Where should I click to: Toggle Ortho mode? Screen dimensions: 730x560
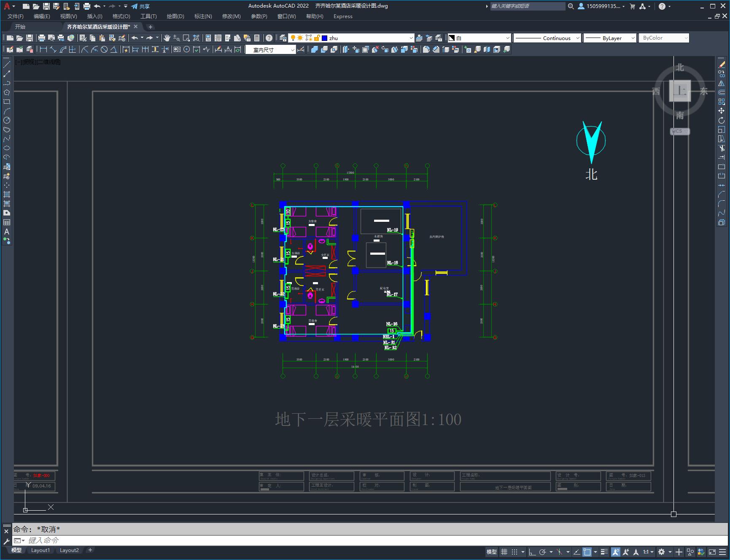[532, 552]
